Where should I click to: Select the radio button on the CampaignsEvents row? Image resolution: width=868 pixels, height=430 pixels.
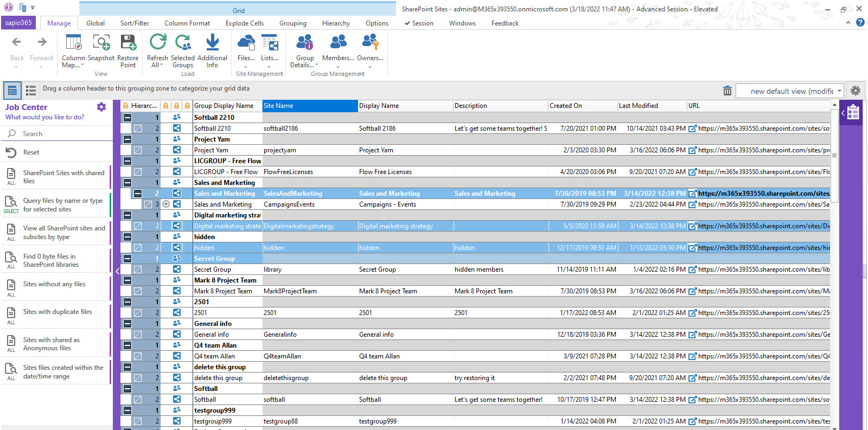[x=166, y=204]
